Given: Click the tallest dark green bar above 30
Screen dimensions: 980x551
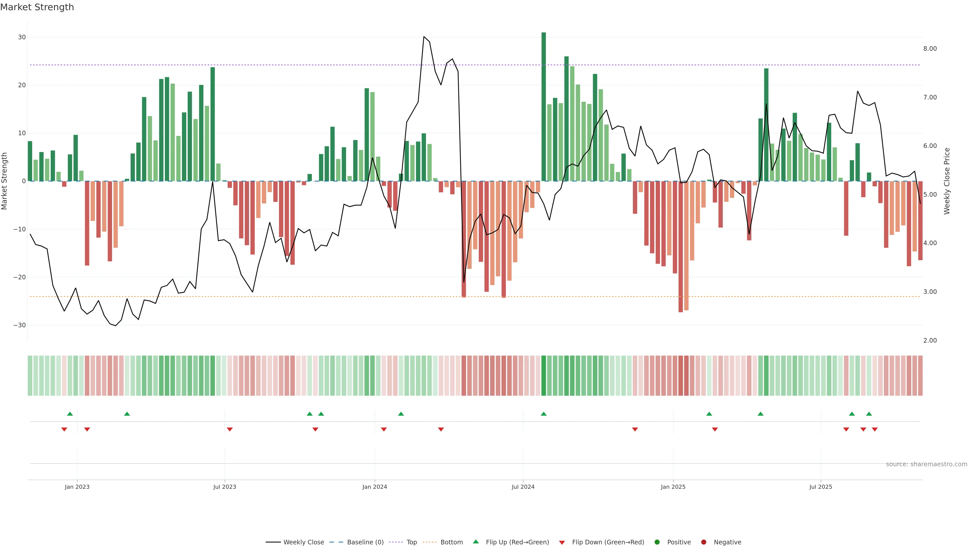Looking at the screenshot, I should pyautogui.click(x=544, y=106).
